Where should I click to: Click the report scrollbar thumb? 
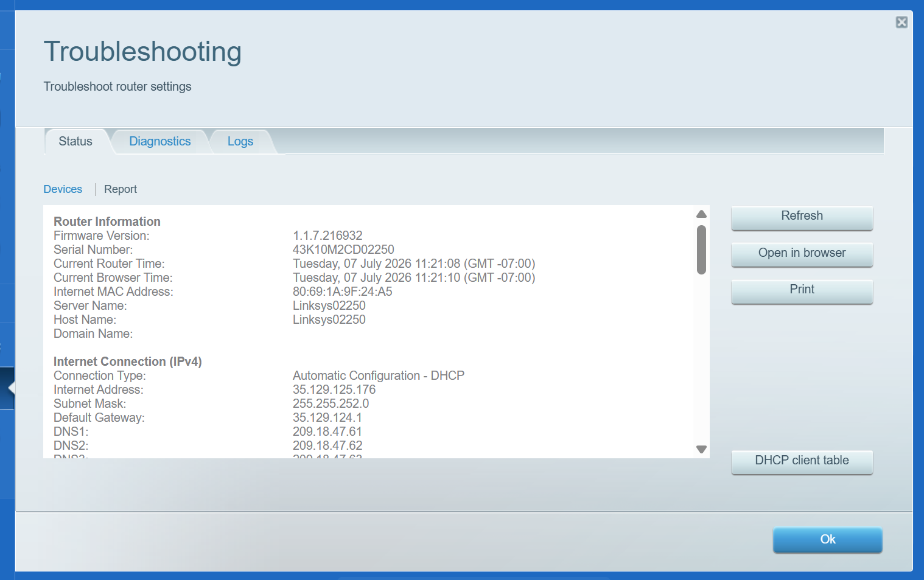click(x=701, y=250)
